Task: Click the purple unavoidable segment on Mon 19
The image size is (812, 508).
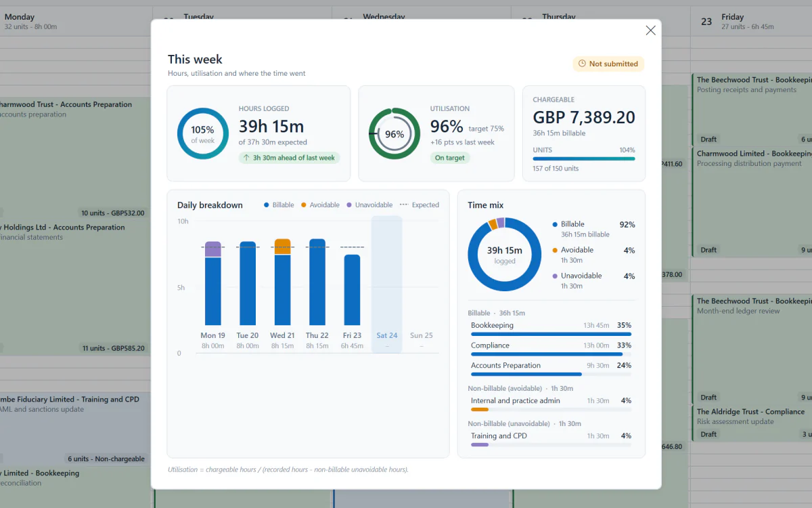Action: tap(213, 249)
